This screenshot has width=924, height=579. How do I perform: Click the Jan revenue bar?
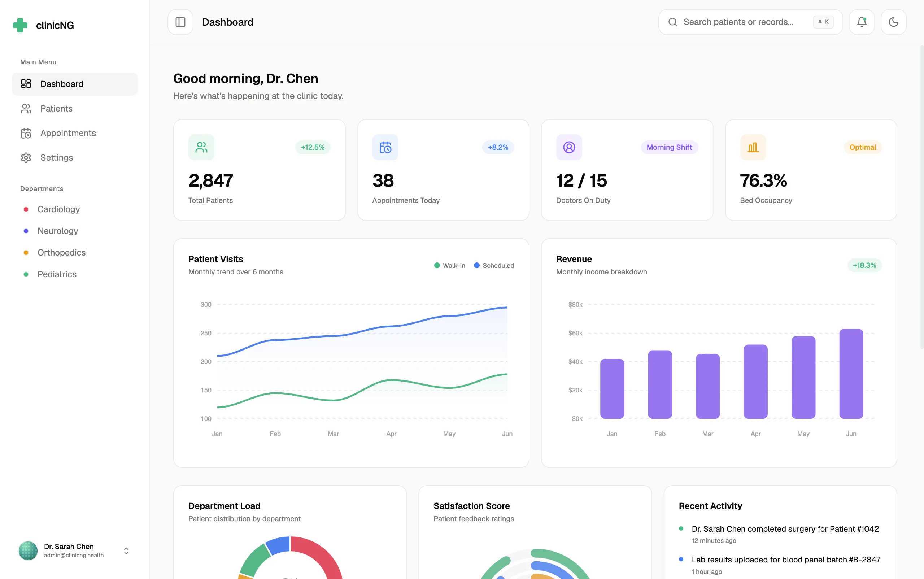tap(612, 389)
